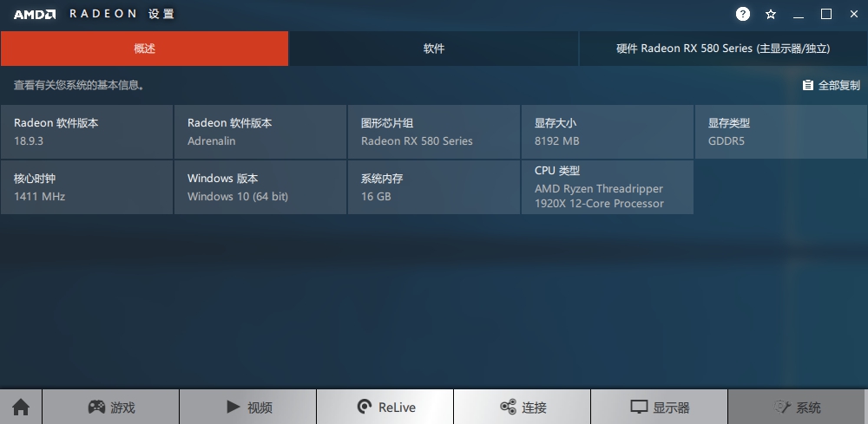Open the 显示器 section
868x424 pixels.
coord(660,408)
